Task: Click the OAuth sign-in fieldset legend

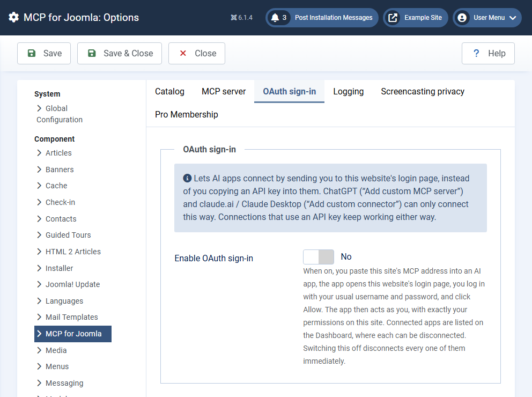Action: [x=209, y=149]
